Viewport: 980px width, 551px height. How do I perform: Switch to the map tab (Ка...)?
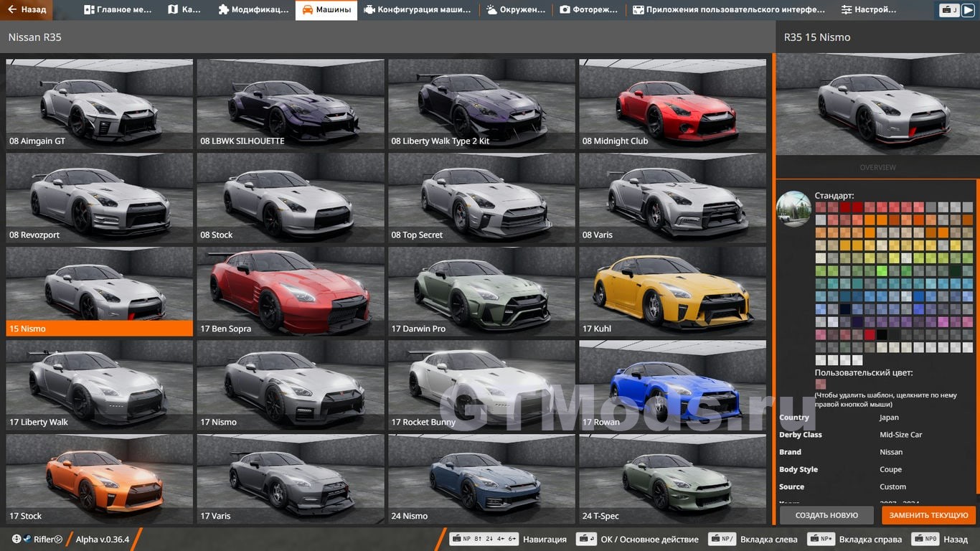click(x=184, y=10)
